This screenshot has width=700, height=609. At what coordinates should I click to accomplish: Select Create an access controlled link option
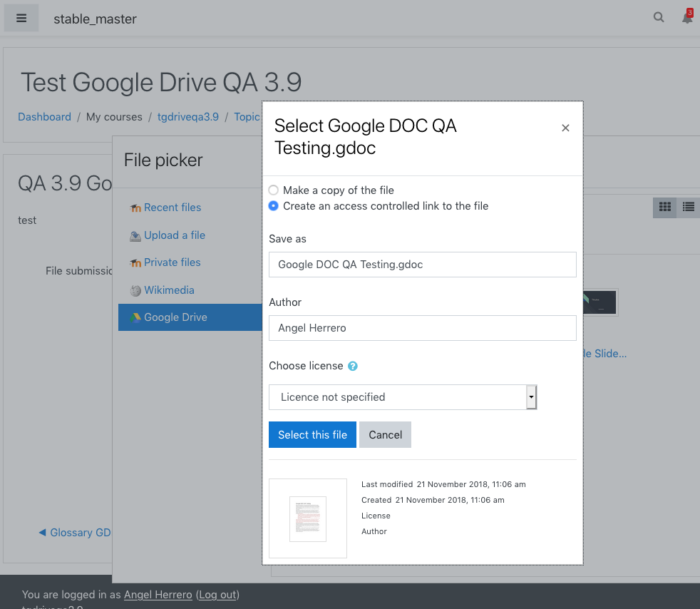273,206
